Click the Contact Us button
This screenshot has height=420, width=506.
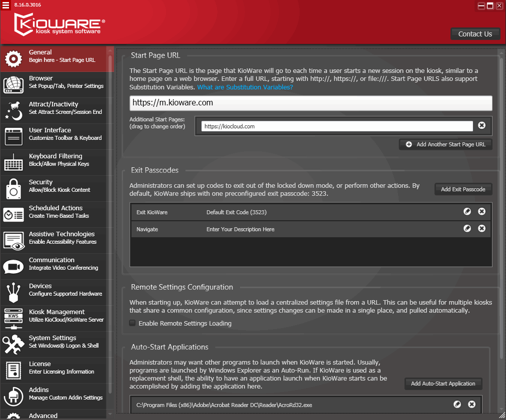pos(475,34)
